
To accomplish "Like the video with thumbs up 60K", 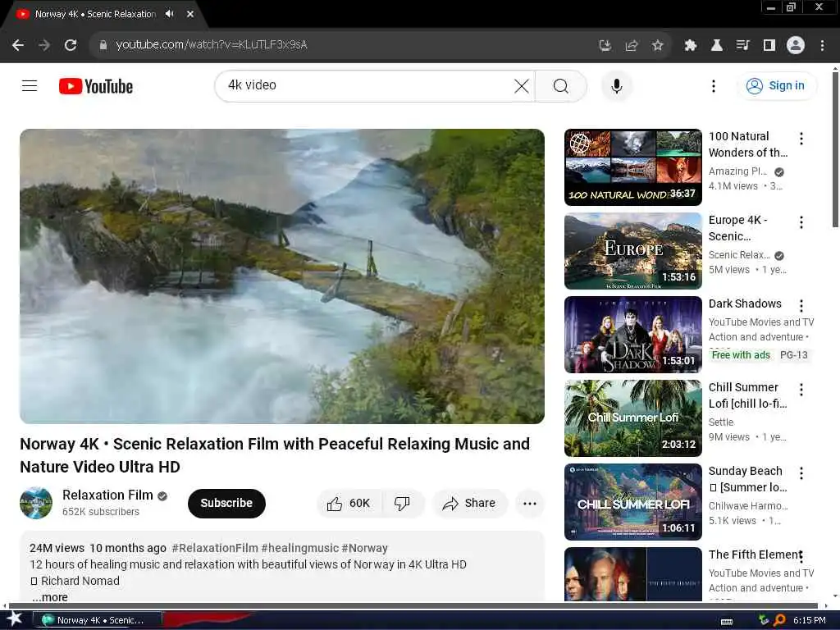I will [349, 503].
